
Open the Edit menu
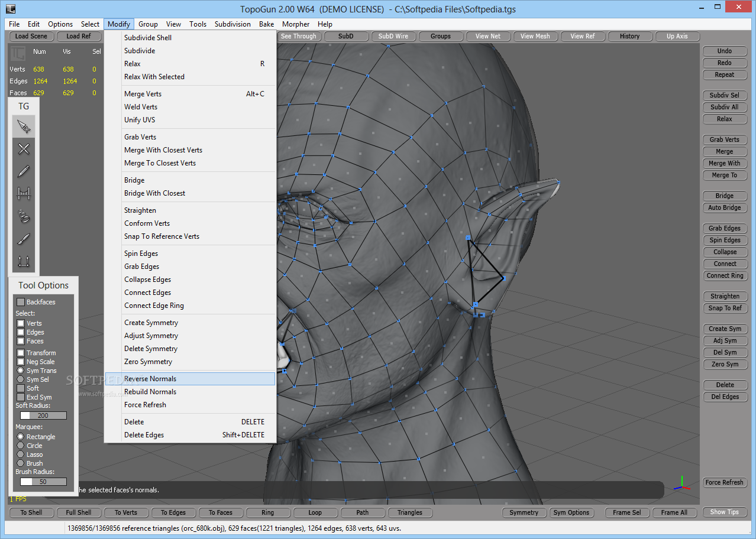click(x=34, y=24)
